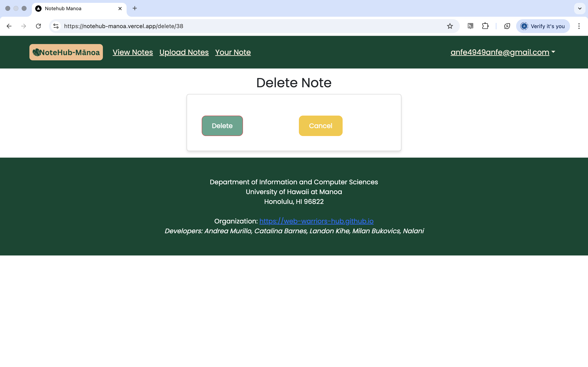588x367 pixels.
Task: Click the NoteHub-Mānoa logo
Action: pos(66,52)
